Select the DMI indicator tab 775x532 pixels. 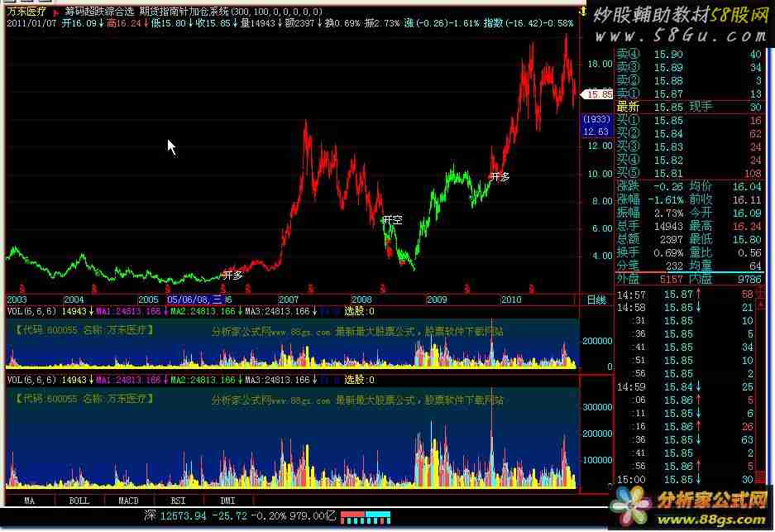coord(227,501)
